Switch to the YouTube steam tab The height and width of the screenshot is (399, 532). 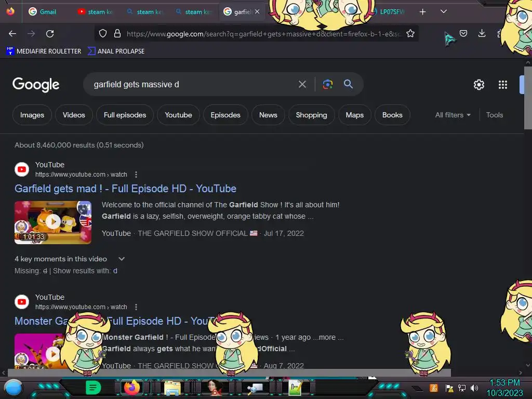pos(96,12)
